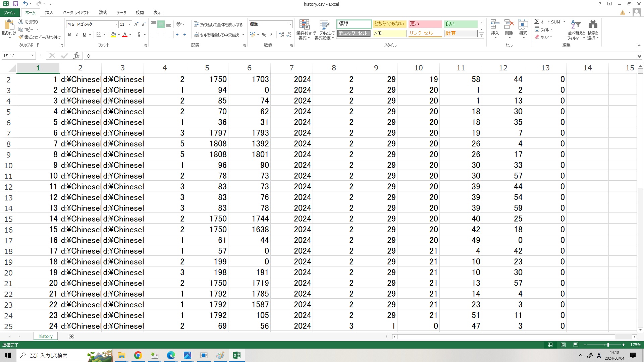Open the データ ribbon tab
The width and height of the screenshot is (644, 362).
[121, 12]
